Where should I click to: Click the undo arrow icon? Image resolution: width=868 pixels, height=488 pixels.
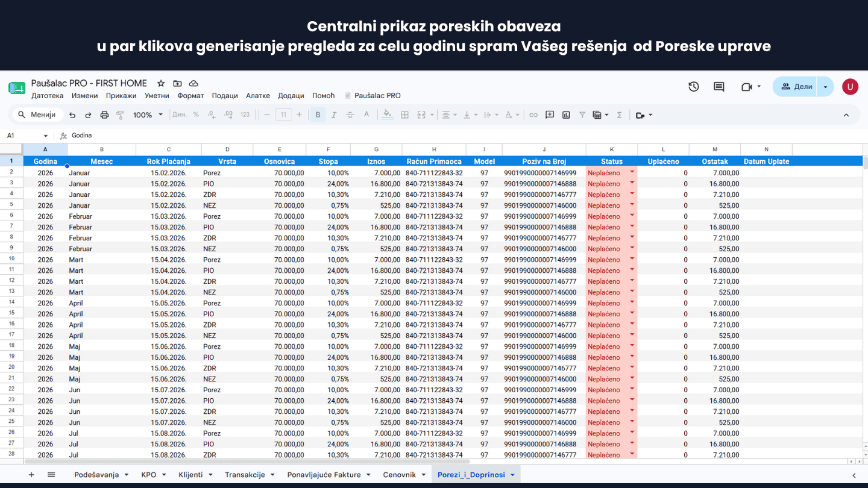pyautogui.click(x=72, y=114)
